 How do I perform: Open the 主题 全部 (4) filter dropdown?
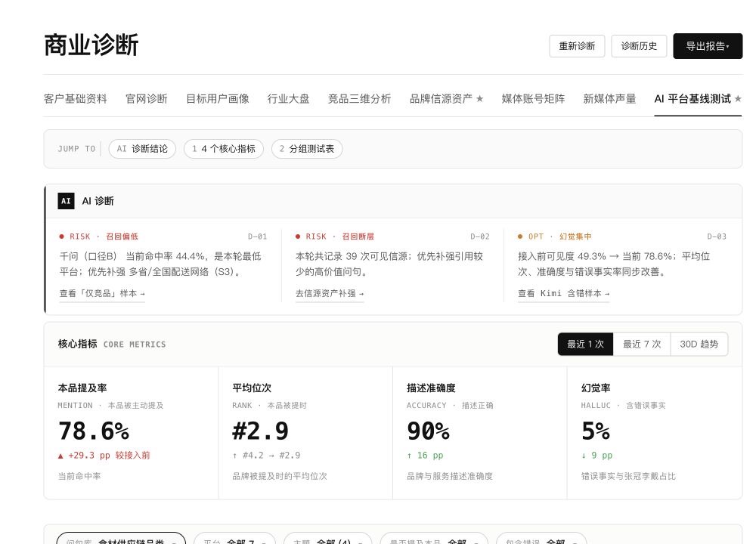tap(328, 539)
